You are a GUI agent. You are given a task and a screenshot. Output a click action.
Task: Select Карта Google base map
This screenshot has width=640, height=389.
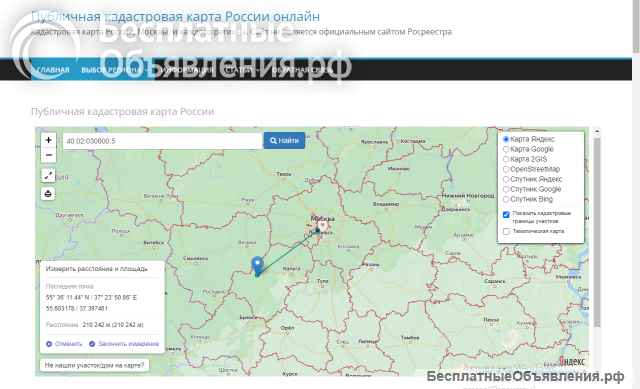[506, 149]
